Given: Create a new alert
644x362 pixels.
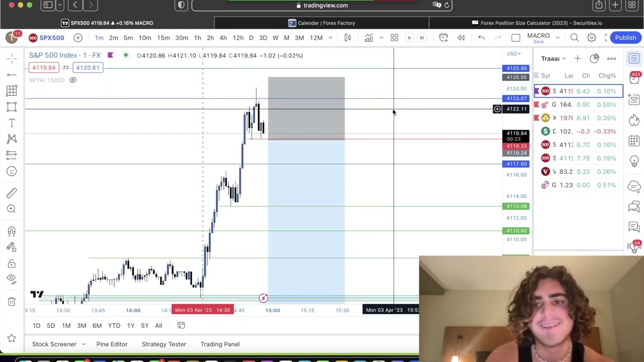Looking at the screenshot, I should click(x=443, y=38).
